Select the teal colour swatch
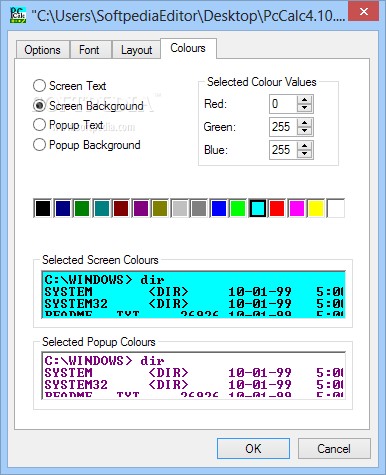386x475 pixels. (101, 208)
